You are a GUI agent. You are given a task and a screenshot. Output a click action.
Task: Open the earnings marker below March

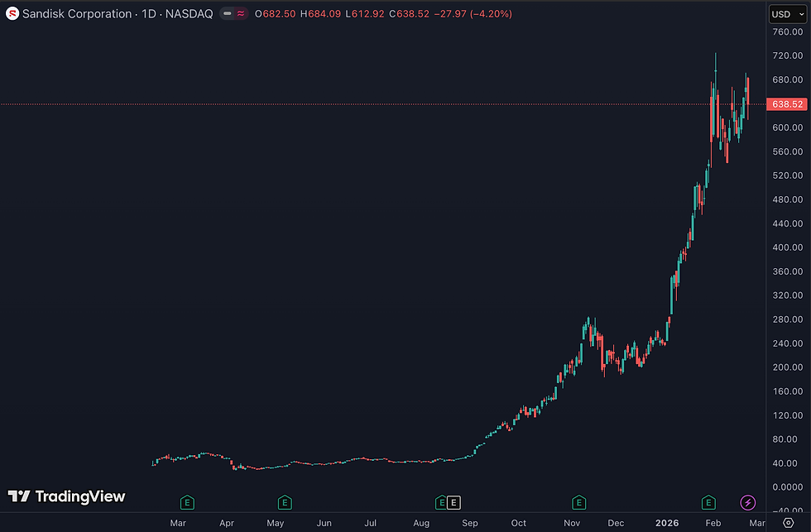tap(187, 502)
